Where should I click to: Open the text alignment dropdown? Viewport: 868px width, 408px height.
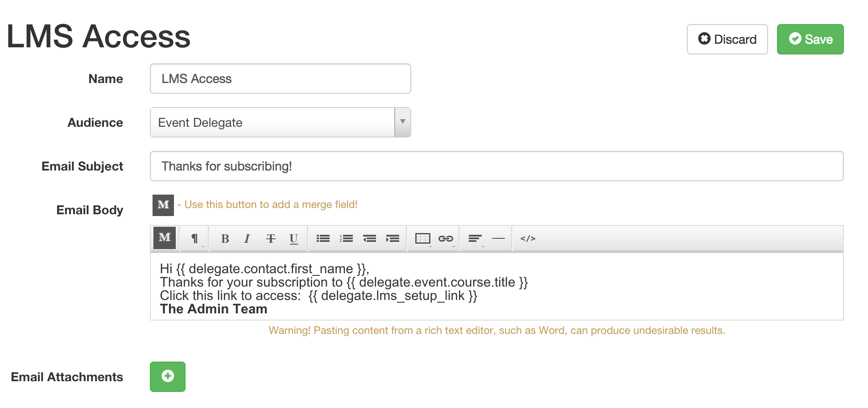click(475, 239)
